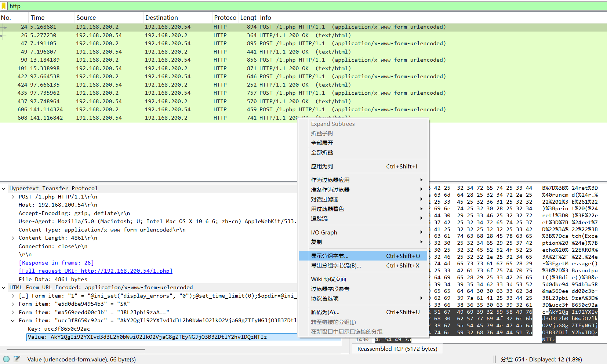Collapse Form item ucc3f8650c92ac node
Viewport: 607px width, 364px height.
coord(13,320)
